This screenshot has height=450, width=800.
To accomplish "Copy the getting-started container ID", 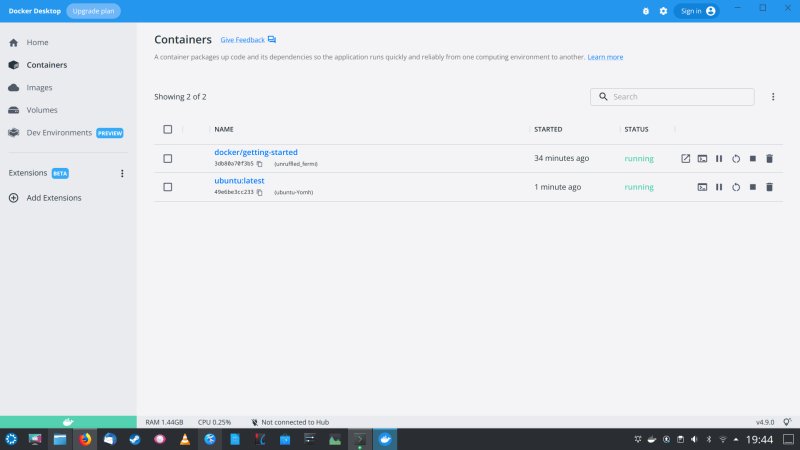I will 259,164.
